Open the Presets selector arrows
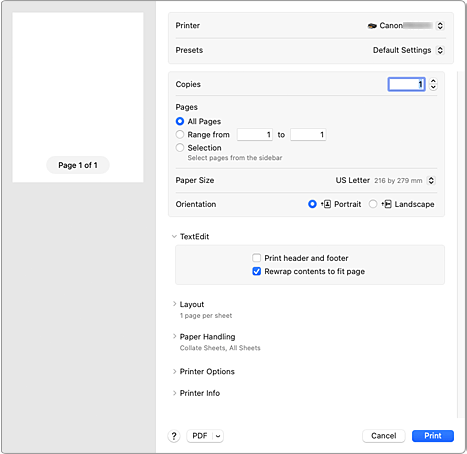 point(440,50)
